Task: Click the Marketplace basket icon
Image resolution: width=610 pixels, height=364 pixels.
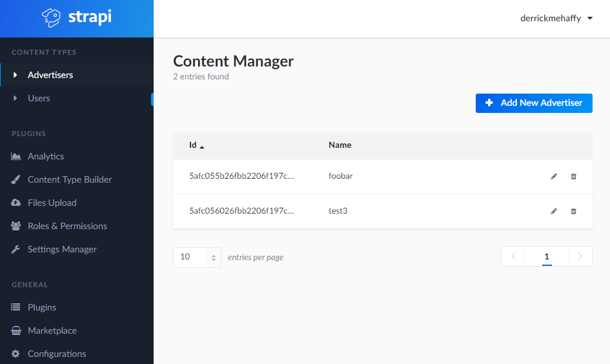Action: (16, 330)
